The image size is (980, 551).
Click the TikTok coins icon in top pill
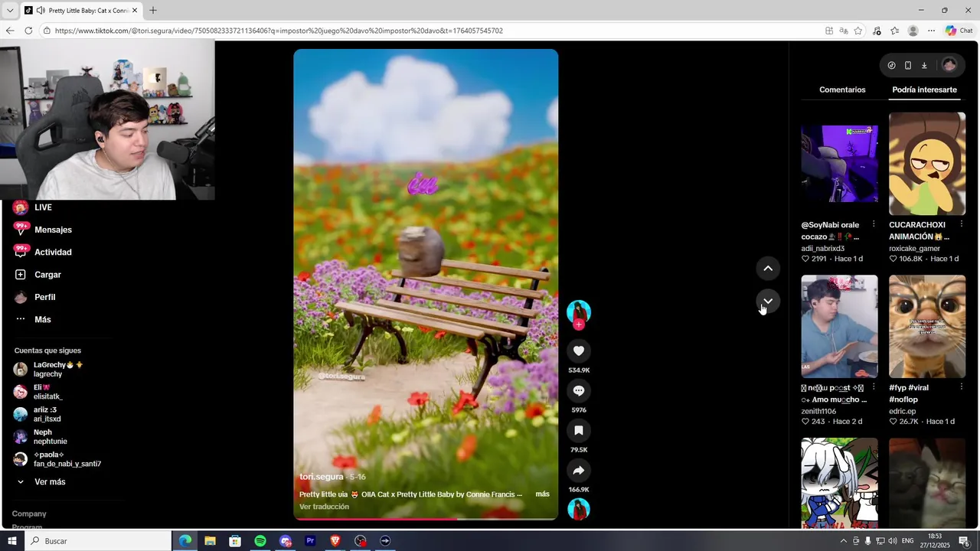(891, 65)
